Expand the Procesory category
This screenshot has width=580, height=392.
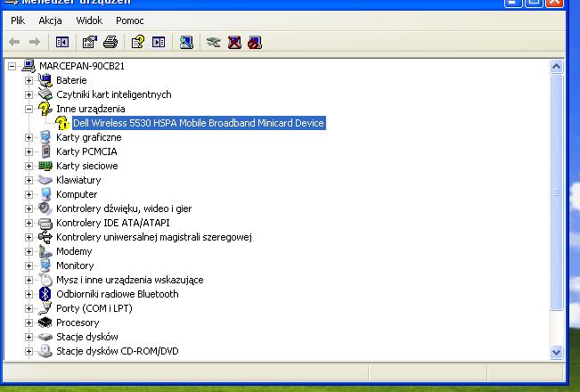[x=29, y=323]
